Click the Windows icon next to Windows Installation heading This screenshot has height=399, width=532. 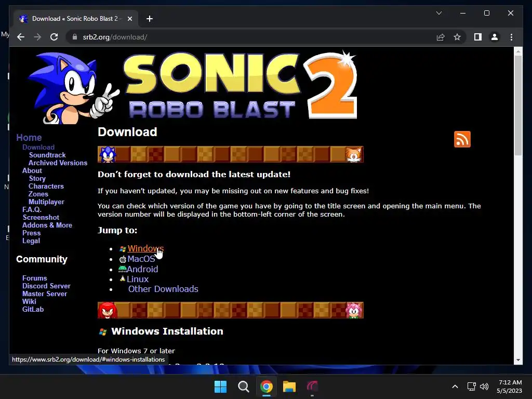pos(103,332)
